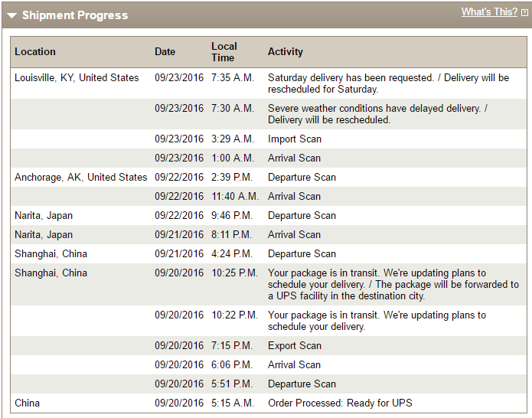Click the Local Time column header

click(x=224, y=52)
